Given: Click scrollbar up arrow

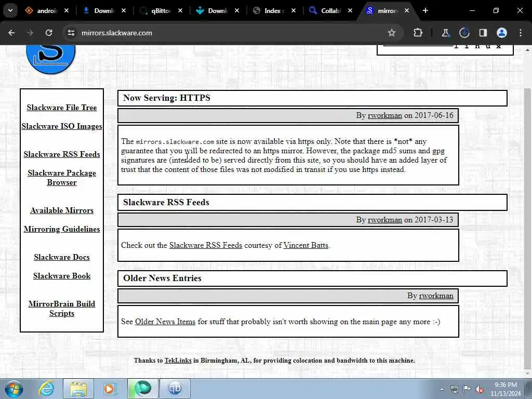Looking at the screenshot, I should pos(528,49).
